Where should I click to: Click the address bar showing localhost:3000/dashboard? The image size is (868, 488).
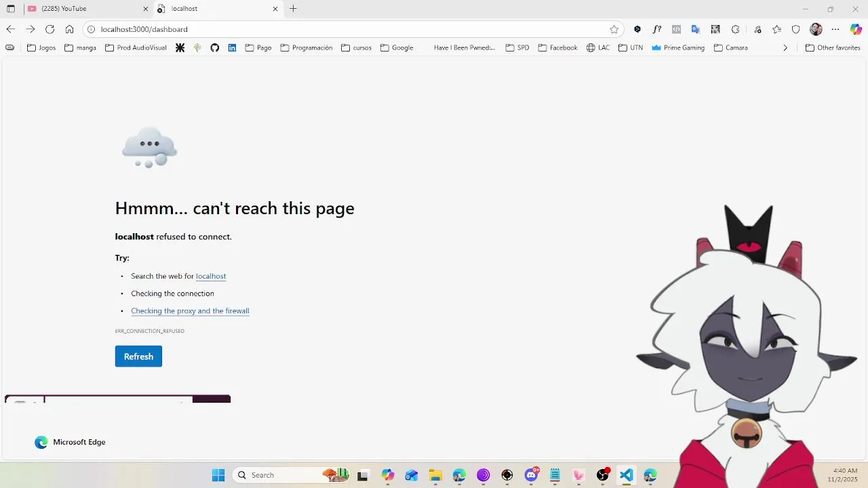tap(353, 29)
